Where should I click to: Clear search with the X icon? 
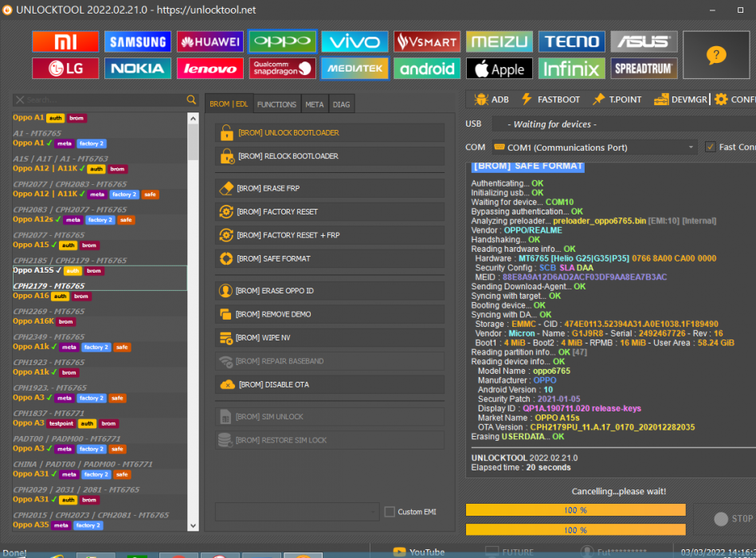click(20, 100)
